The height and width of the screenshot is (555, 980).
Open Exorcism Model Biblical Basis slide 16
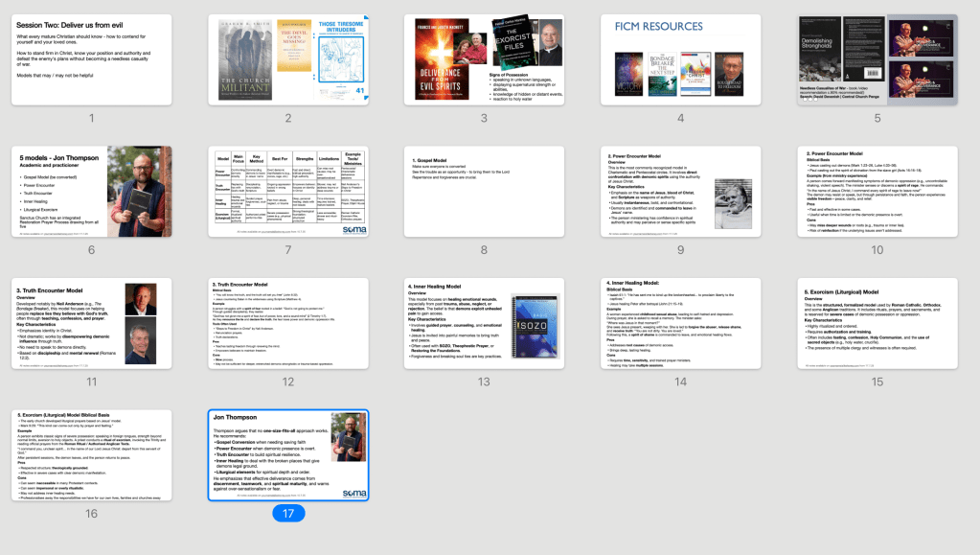[92, 454]
